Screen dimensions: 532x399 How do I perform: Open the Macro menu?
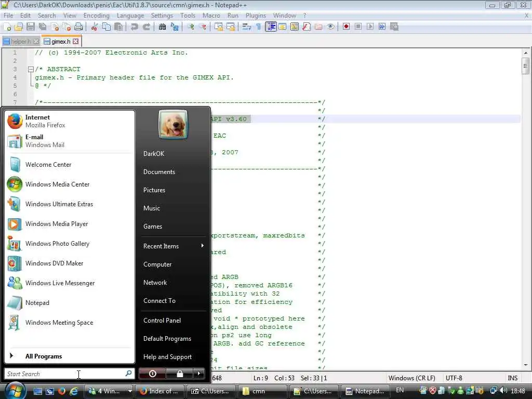coord(211,16)
